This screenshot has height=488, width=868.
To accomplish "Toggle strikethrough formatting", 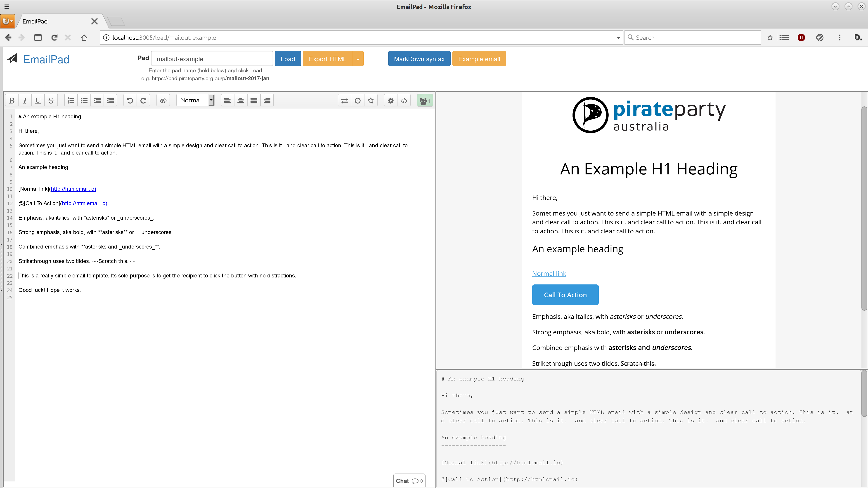I will (x=51, y=100).
